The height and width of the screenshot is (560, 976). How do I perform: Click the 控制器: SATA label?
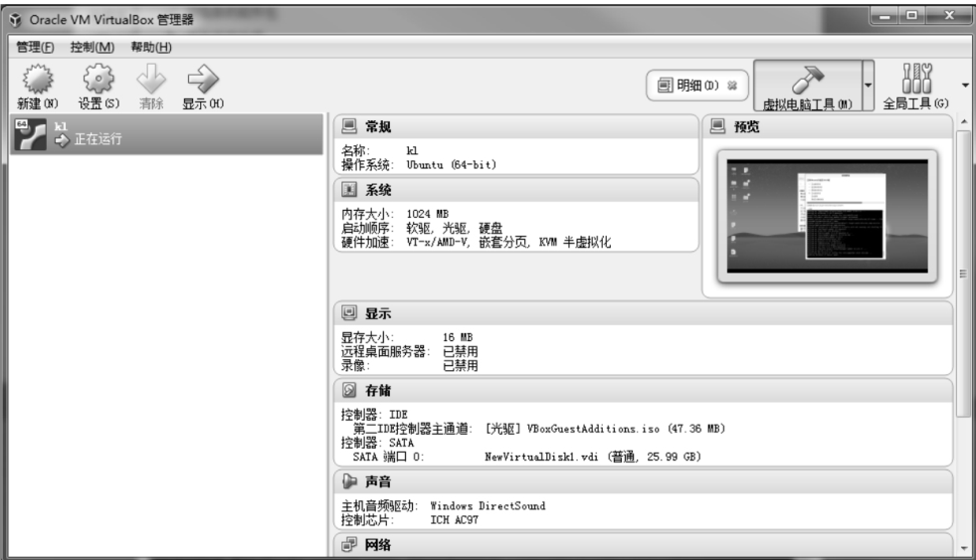coord(377,443)
